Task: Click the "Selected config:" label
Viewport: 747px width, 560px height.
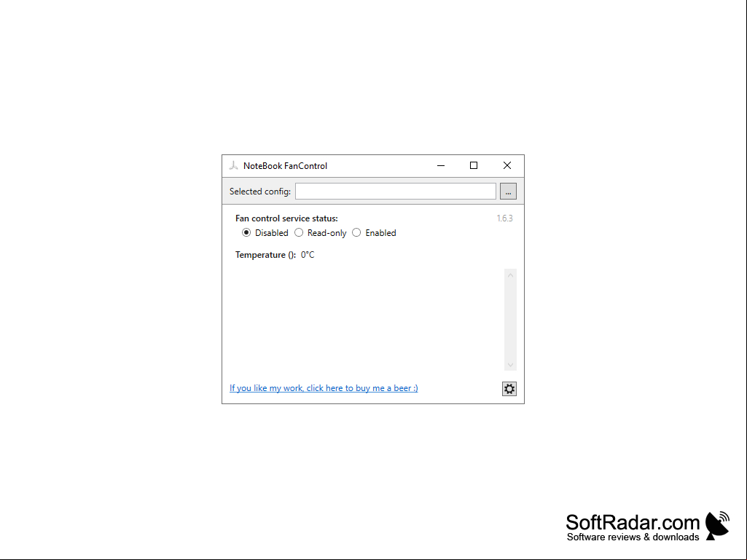Action: (x=260, y=192)
